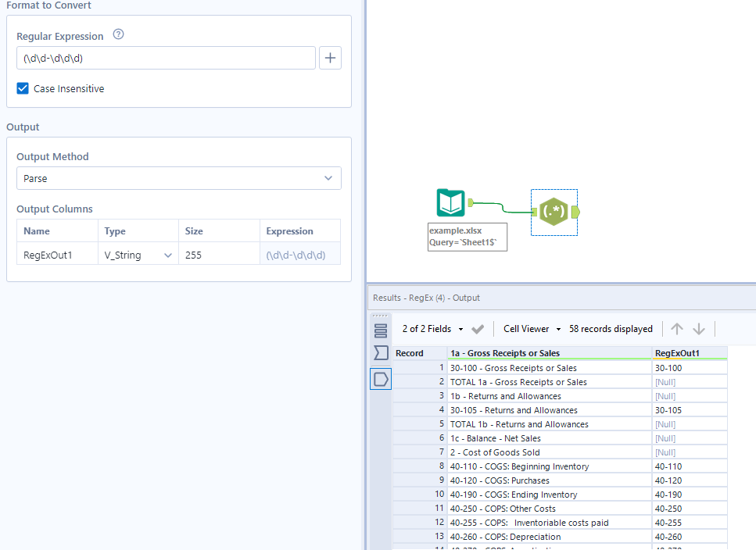756x550 pixels.
Task: Click the hexagon cell icon in Results sidebar
Action: [x=381, y=378]
